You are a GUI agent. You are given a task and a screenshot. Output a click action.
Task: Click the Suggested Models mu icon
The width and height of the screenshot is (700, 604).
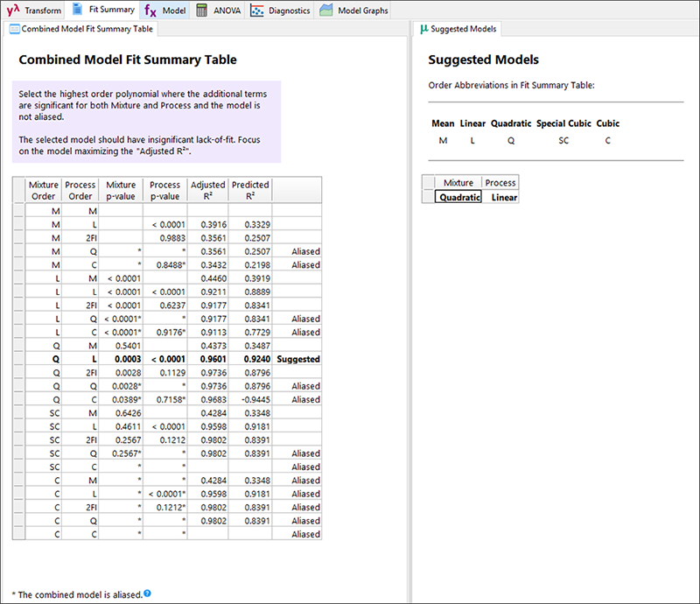424,29
